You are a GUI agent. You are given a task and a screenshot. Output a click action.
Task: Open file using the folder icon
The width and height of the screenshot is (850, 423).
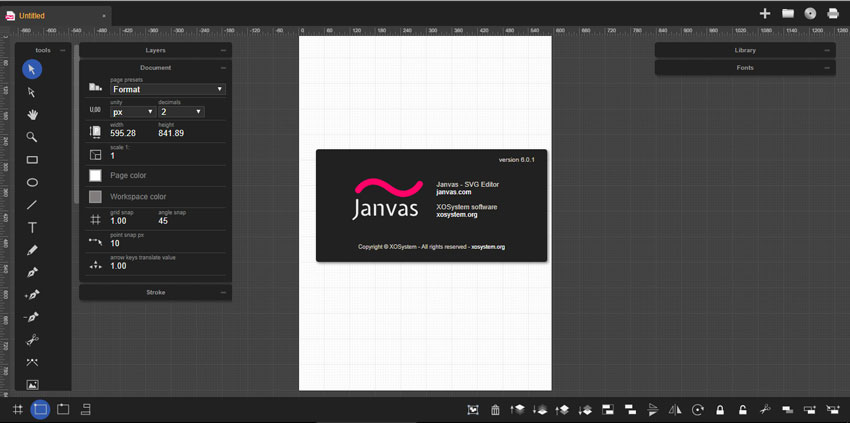[788, 13]
